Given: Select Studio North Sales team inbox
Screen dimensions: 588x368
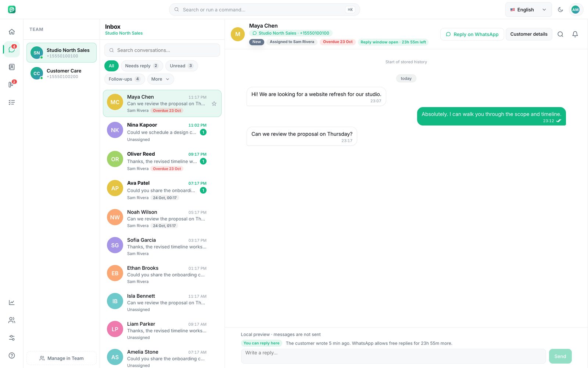Looking at the screenshot, I should pos(61,53).
